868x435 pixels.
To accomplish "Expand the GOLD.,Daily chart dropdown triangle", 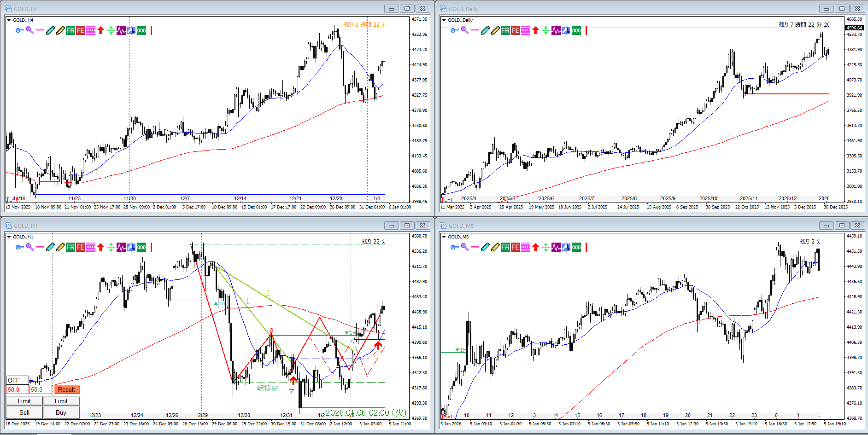I will 444,20.
